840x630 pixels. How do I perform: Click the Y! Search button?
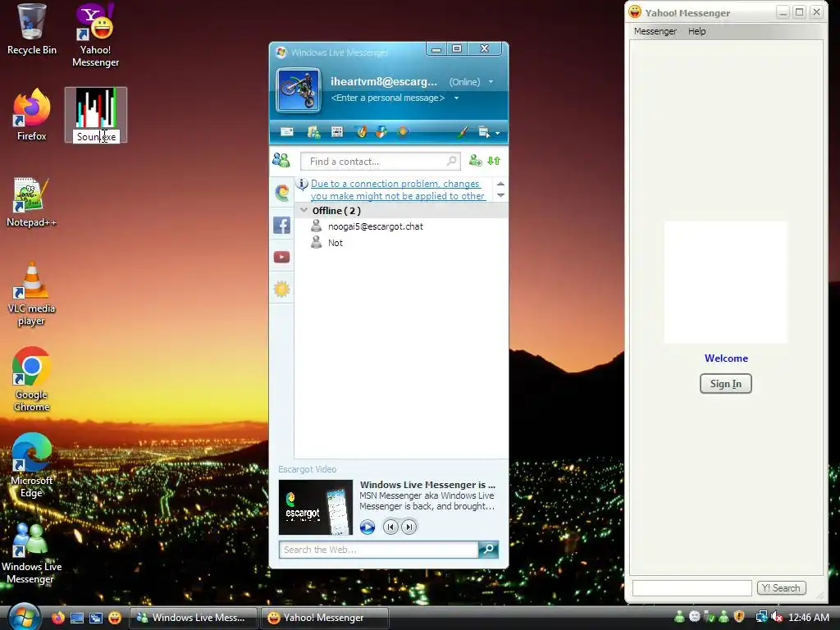click(x=781, y=587)
